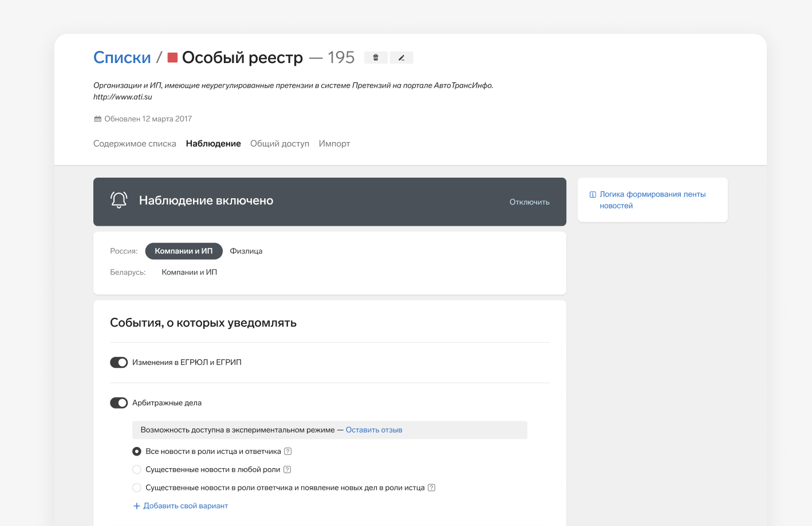The height and width of the screenshot is (526, 812).
Task: Open the Содержимое списка tab
Action: tap(135, 144)
